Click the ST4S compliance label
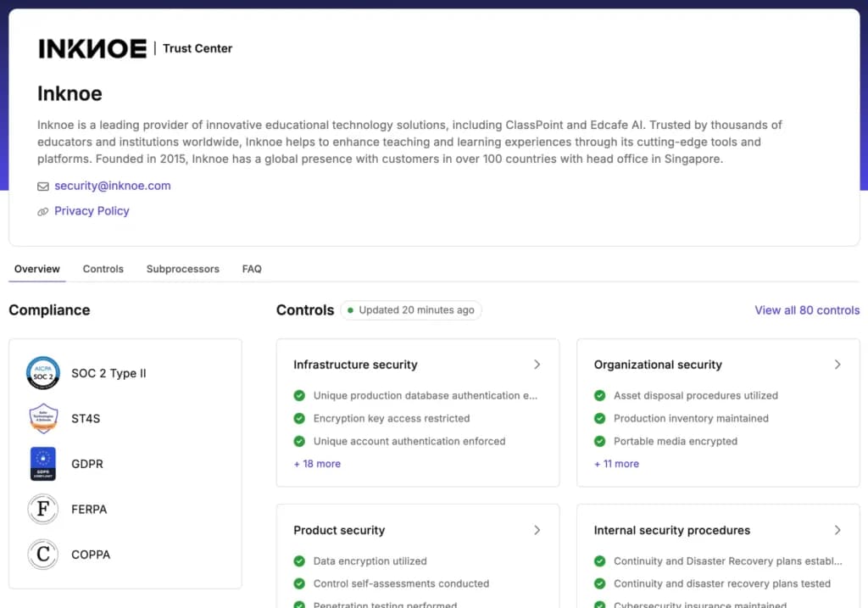The image size is (868, 608). click(x=86, y=419)
